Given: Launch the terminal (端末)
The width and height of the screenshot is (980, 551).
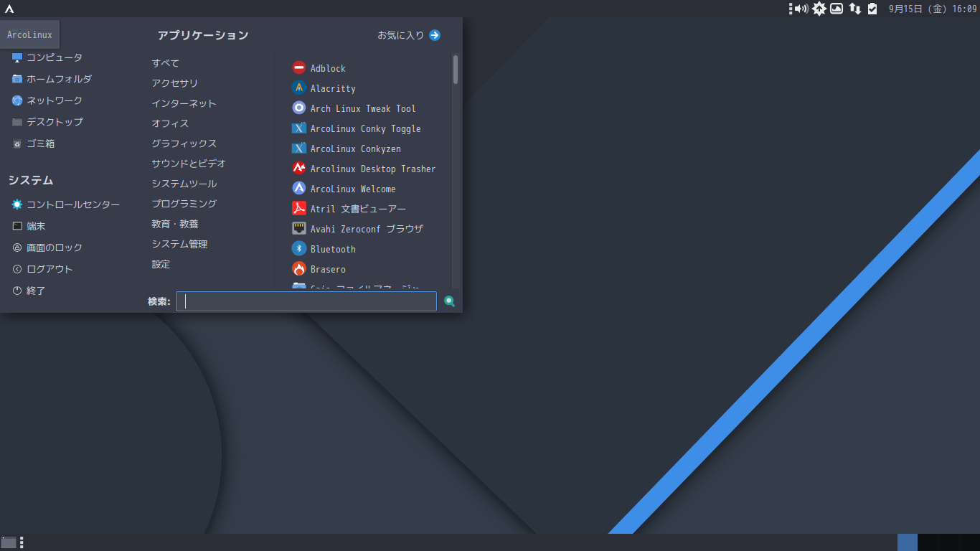Looking at the screenshot, I should (29, 226).
